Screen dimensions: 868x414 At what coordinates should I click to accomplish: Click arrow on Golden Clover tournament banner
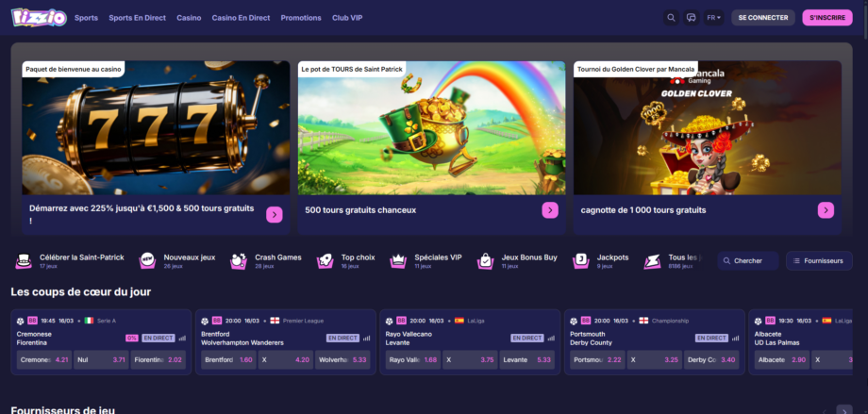(x=826, y=210)
